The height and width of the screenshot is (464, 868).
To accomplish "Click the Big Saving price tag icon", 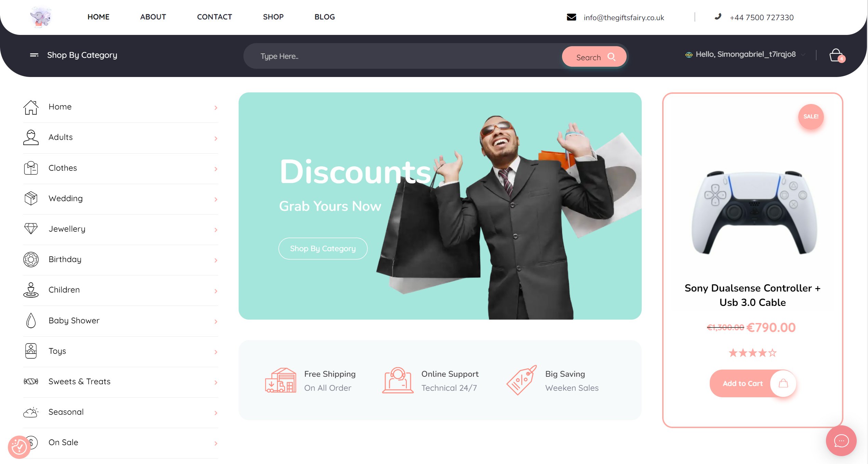I will (521, 380).
